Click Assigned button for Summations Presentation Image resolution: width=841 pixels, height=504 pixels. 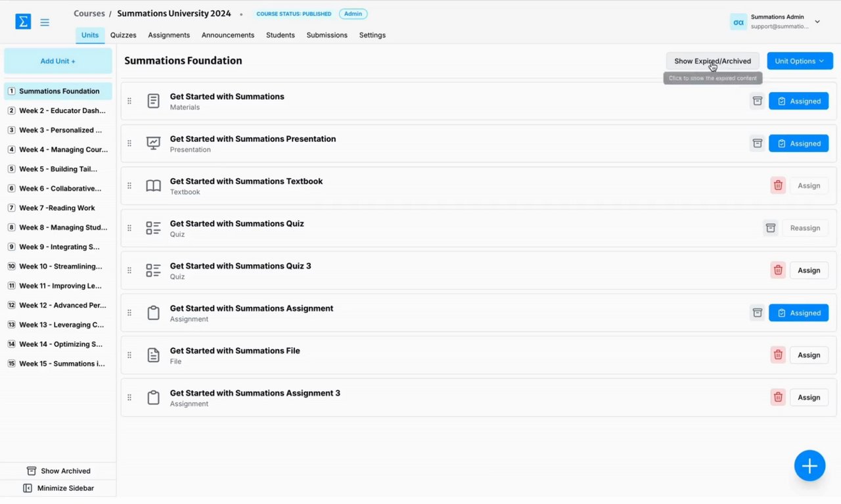click(798, 143)
